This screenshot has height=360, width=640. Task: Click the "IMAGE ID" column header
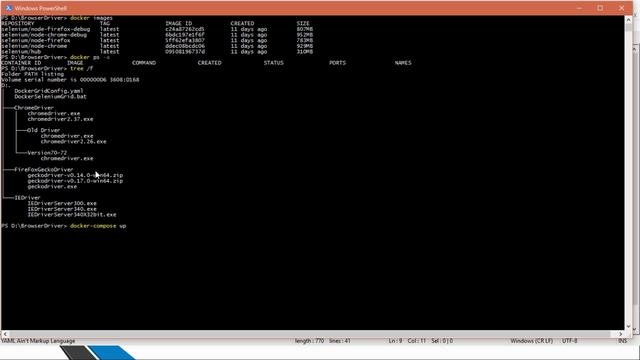click(x=178, y=24)
